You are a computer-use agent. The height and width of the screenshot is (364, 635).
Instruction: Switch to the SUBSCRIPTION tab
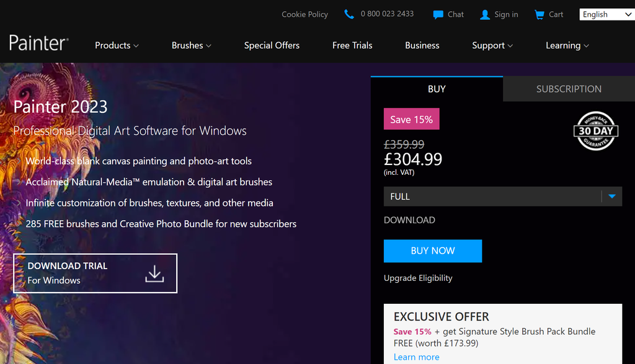click(569, 89)
